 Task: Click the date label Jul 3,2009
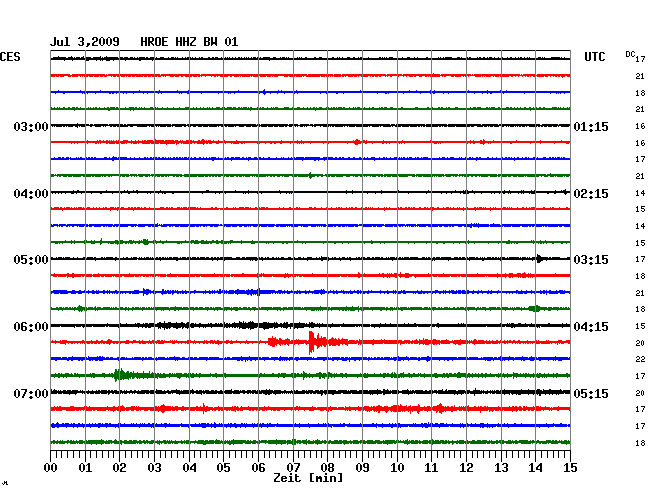[85, 42]
